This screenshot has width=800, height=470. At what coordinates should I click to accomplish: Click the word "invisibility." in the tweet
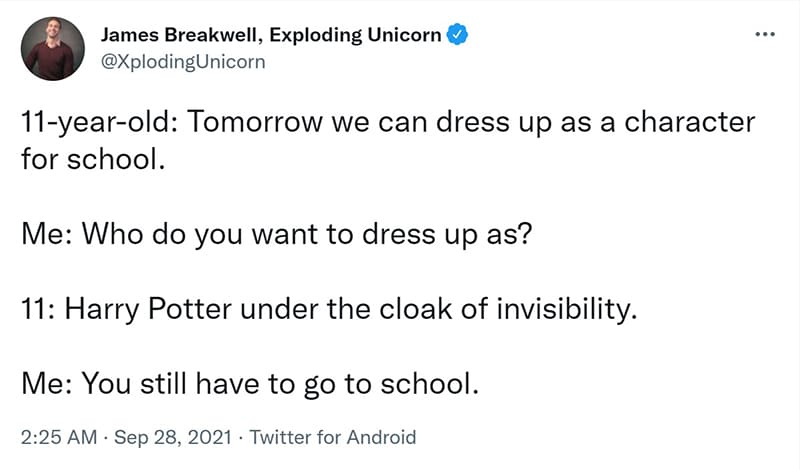[567, 309]
